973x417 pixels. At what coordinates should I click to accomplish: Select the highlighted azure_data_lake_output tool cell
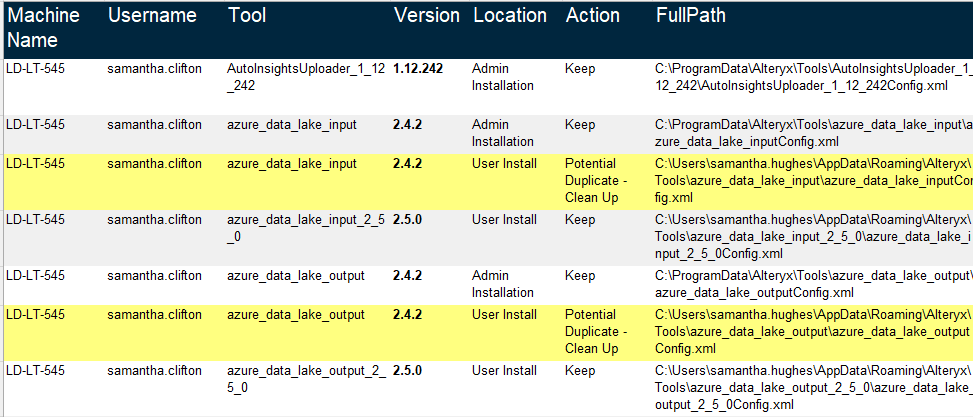[296, 315]
